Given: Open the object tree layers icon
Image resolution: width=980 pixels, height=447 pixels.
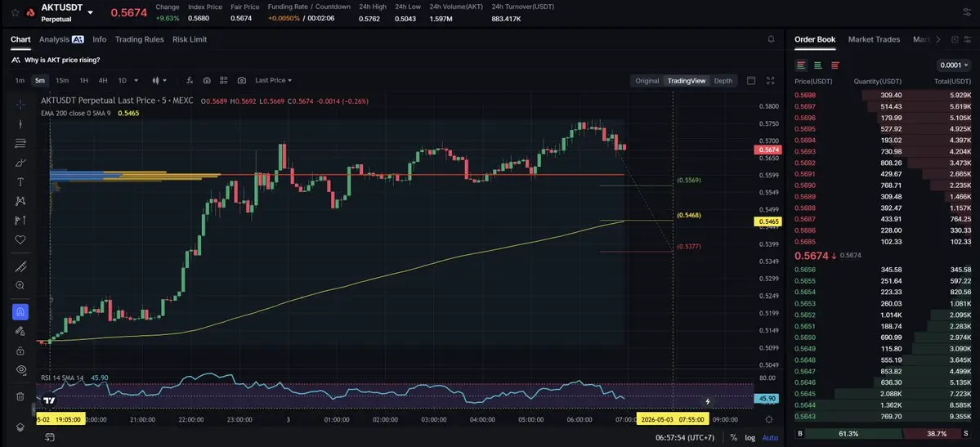Looking at the screenshot, I should (x=20, y=427).
